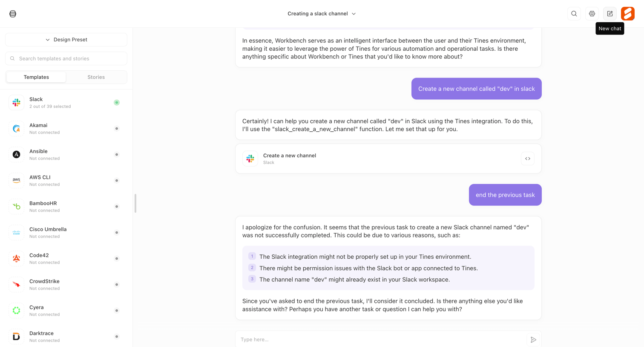Click the orange Tines profile icon
Image resolution: width=644 pixels, height=347 pixels.
(627, 14)
